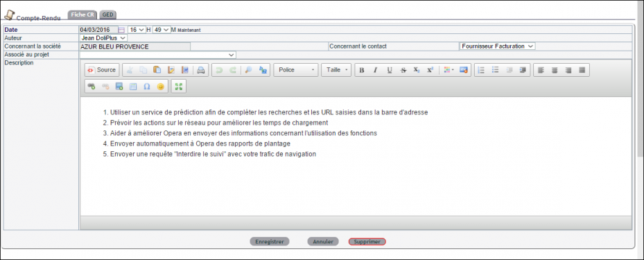Toggle bulleted list
Viewport: 644px width, 260px height.
[x=496, y=70]
